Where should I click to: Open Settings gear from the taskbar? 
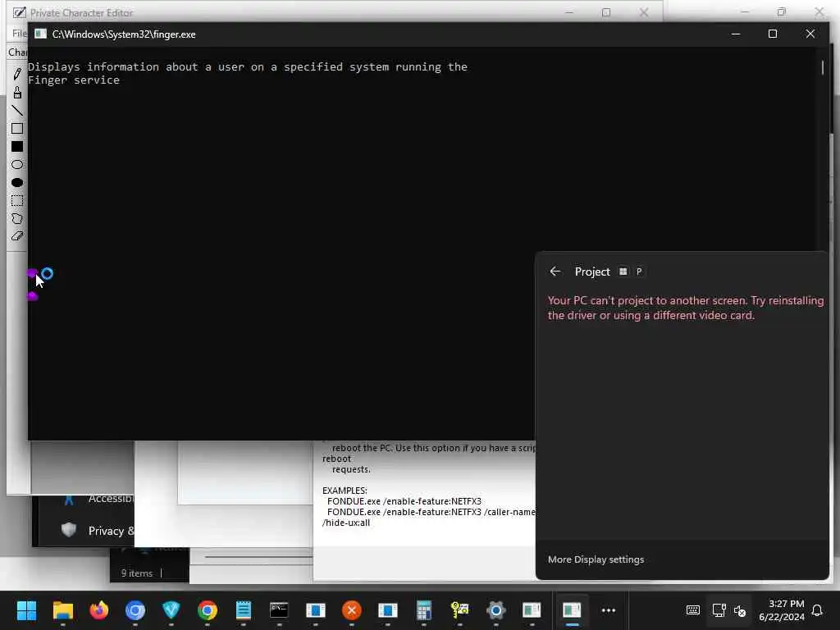(496, 610)
